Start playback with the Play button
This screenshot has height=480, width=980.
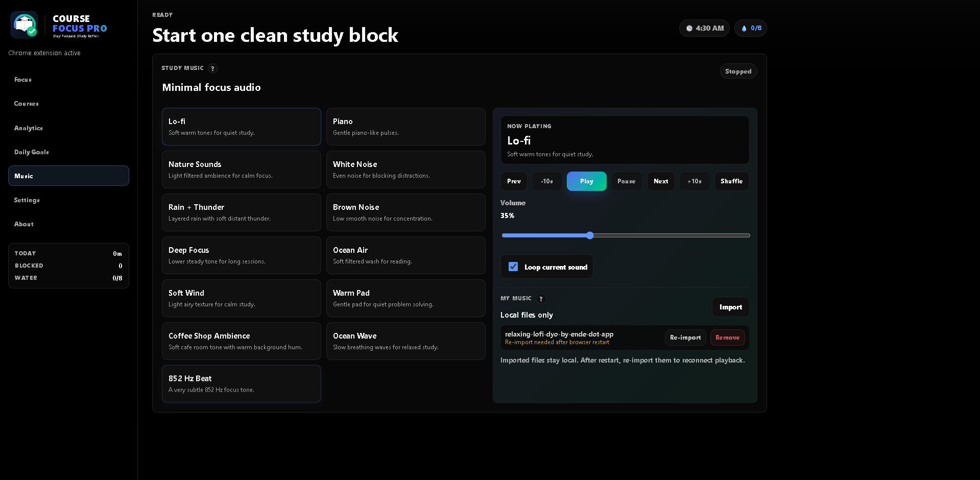(587, 181)
